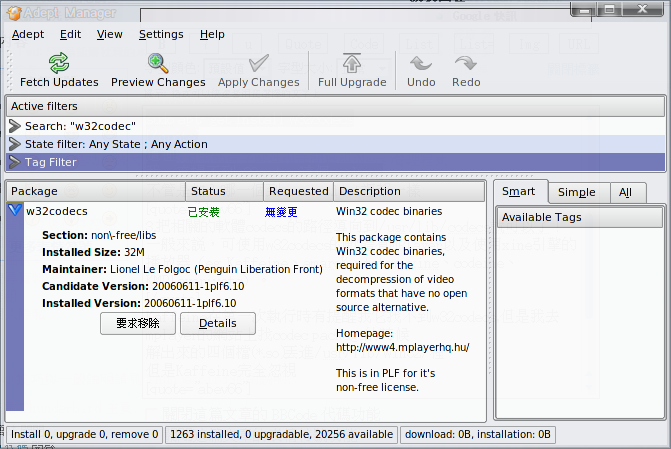Viewport: 671px width, 449px height.
Task: Click the 無變更 requested state text
Action: click(281, 212)
